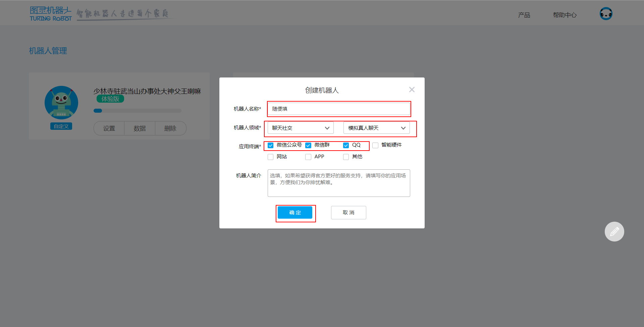This screenshot has width=644, height=327.
Task: Enable the 智能硬件 checkbox
Action: pos(375,145)
